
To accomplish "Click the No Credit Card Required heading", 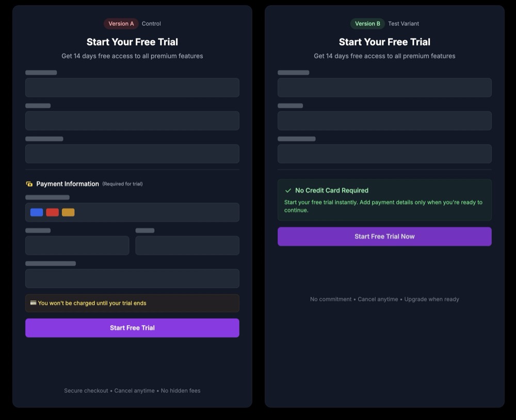I will [332, 190].
